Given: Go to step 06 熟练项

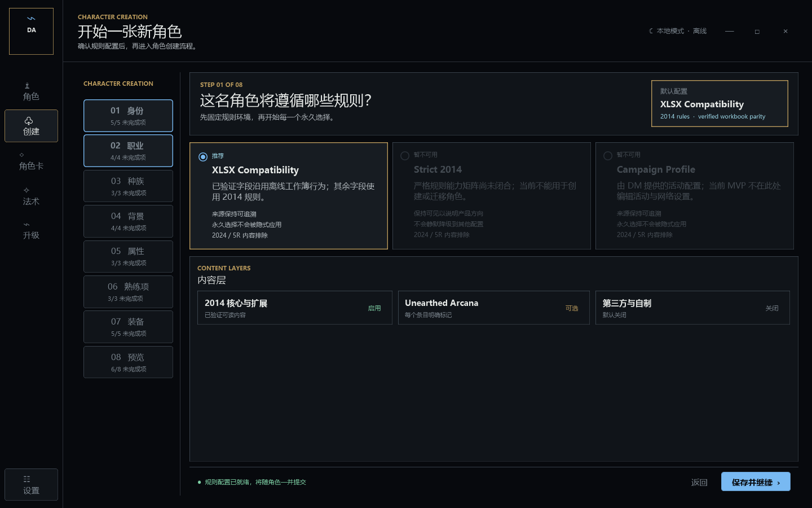Looking at the screenshot, I should pyautogui.click(x=128, y=292).
